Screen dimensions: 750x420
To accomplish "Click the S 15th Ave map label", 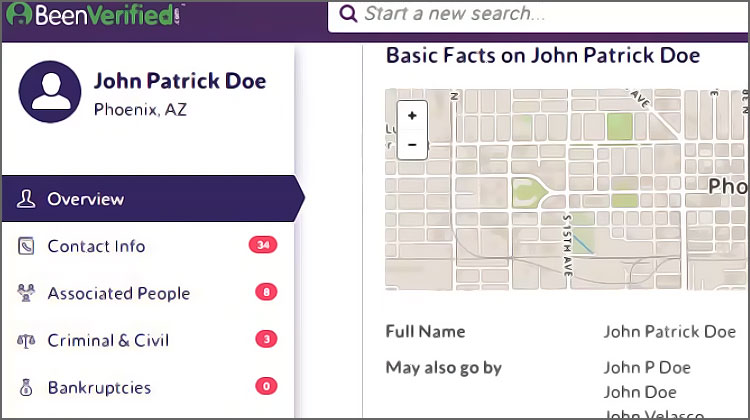I will coord(567,245).
